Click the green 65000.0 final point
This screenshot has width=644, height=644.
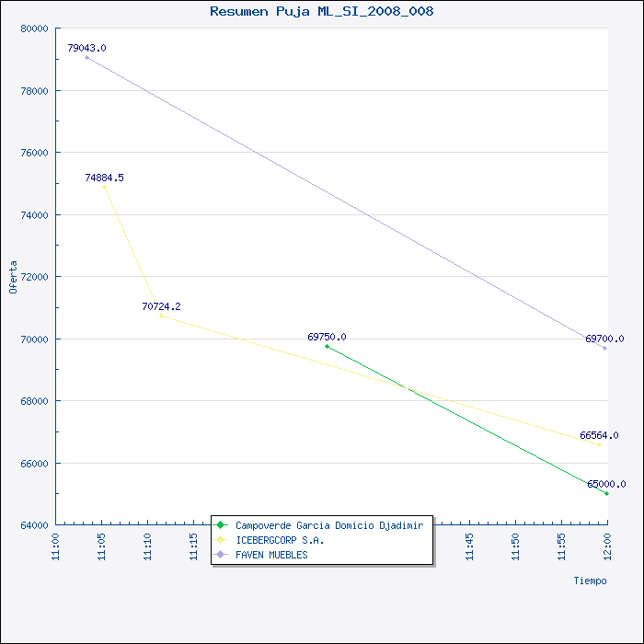pyautogui.click(x=606, y=493)
